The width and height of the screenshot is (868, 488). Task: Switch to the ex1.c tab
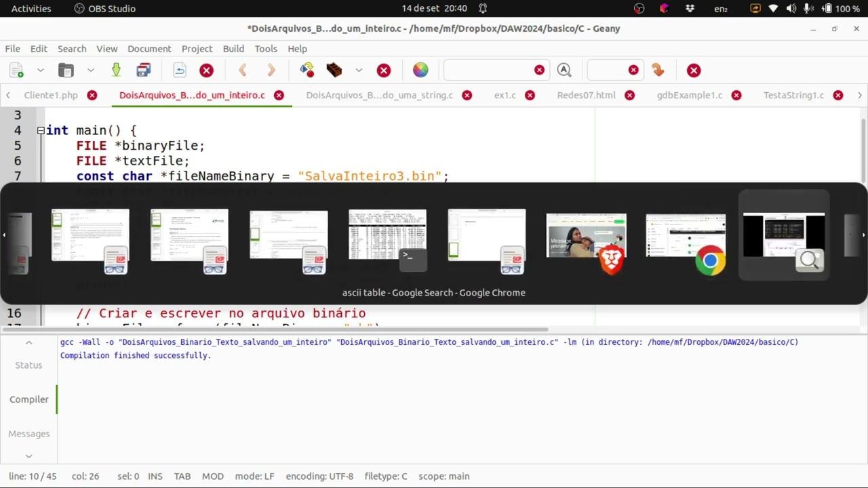[x=505, y=95]
